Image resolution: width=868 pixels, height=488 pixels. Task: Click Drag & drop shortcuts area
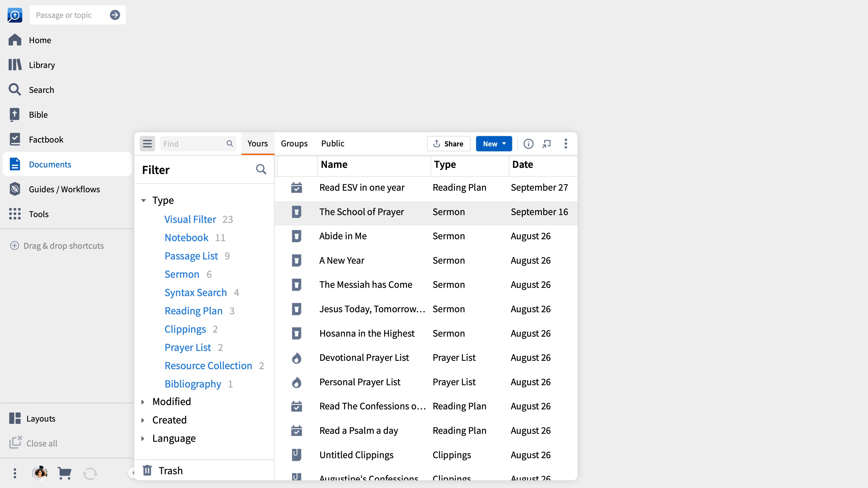[57, 246]
